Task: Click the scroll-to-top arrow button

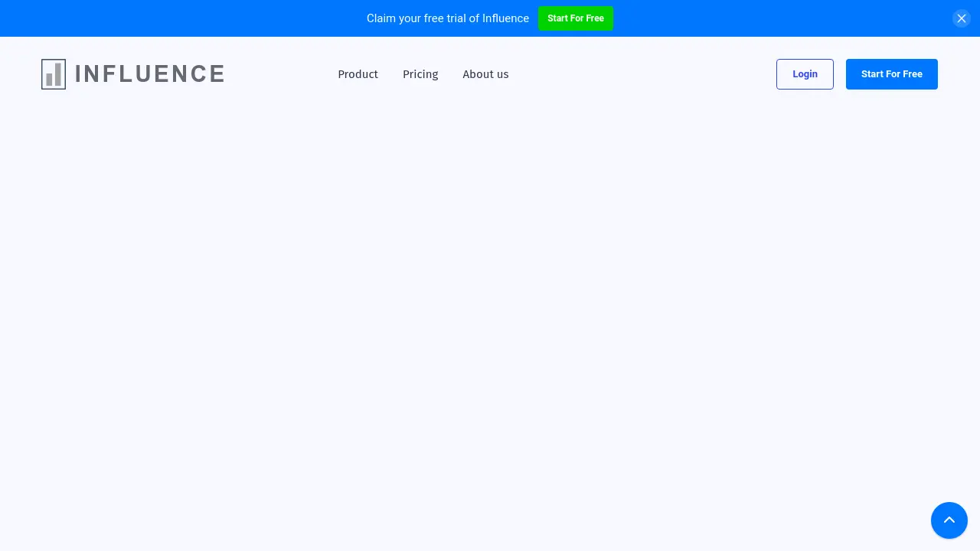Action: (x=949, y=520)
